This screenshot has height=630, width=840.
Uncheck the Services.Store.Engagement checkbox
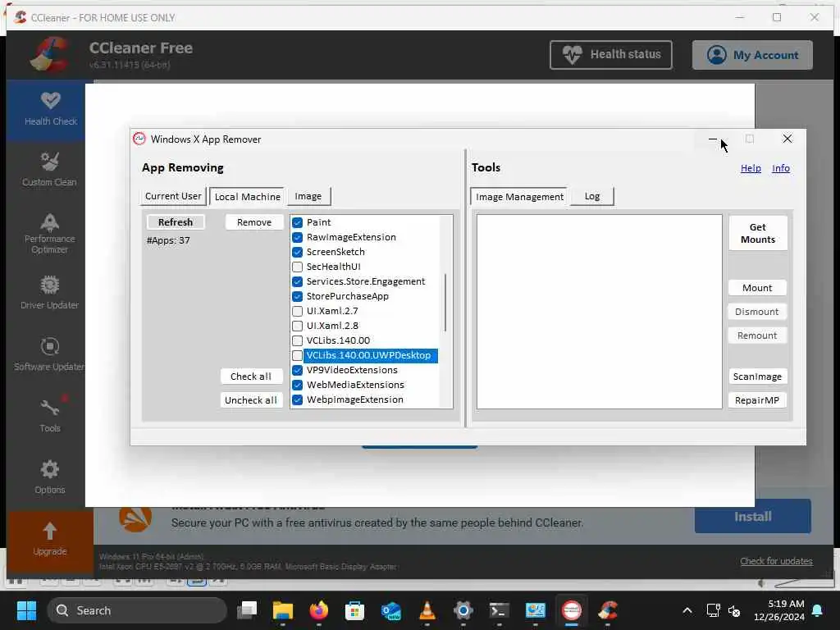(x=297, y=281)
